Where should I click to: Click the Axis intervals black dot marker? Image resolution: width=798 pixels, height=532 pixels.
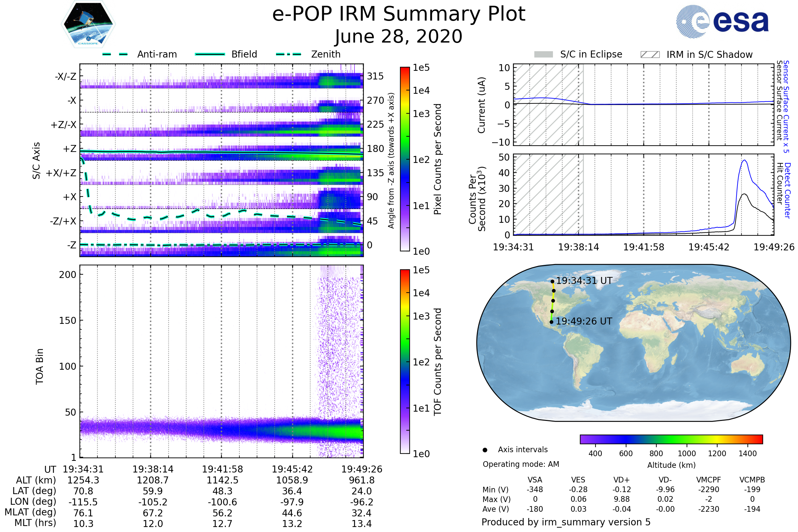tap(485, 450)
